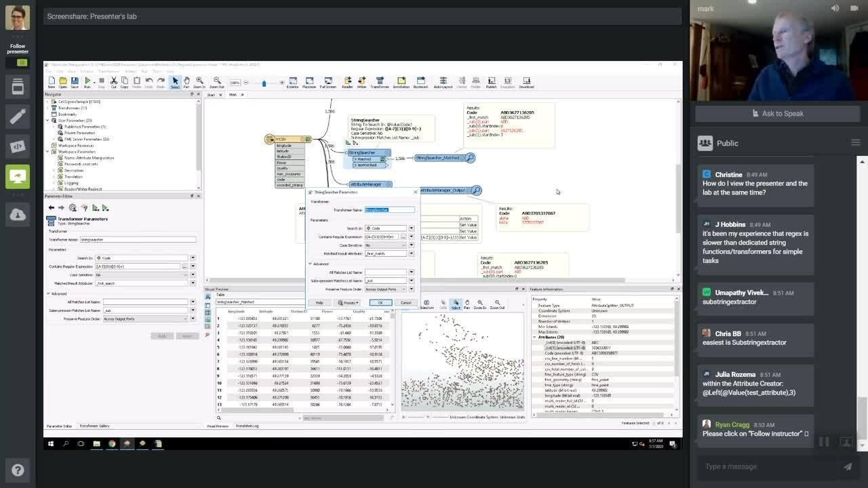Open the StringSearcher_Matched inspector magnifier icon
868x488 pixels.
click(x=469, y=158)
